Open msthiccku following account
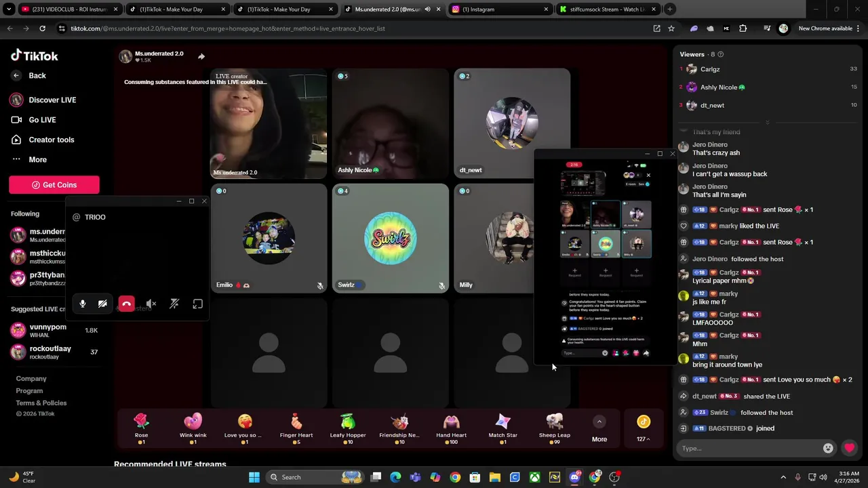This screenshot has height=488, width=868. pyautogui.click(x=39, y=257)
